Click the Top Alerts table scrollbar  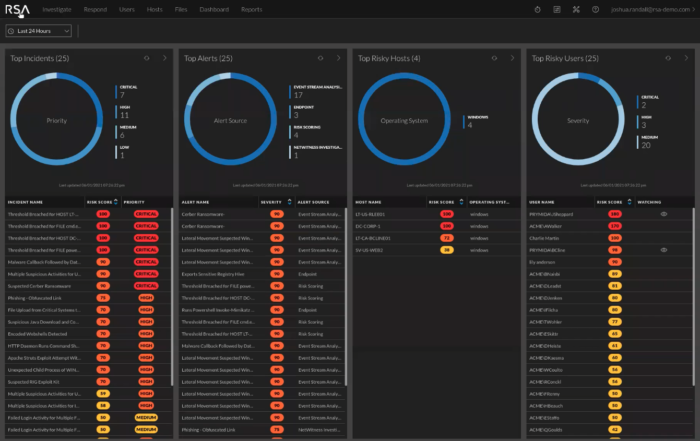(x=346, y=296)
